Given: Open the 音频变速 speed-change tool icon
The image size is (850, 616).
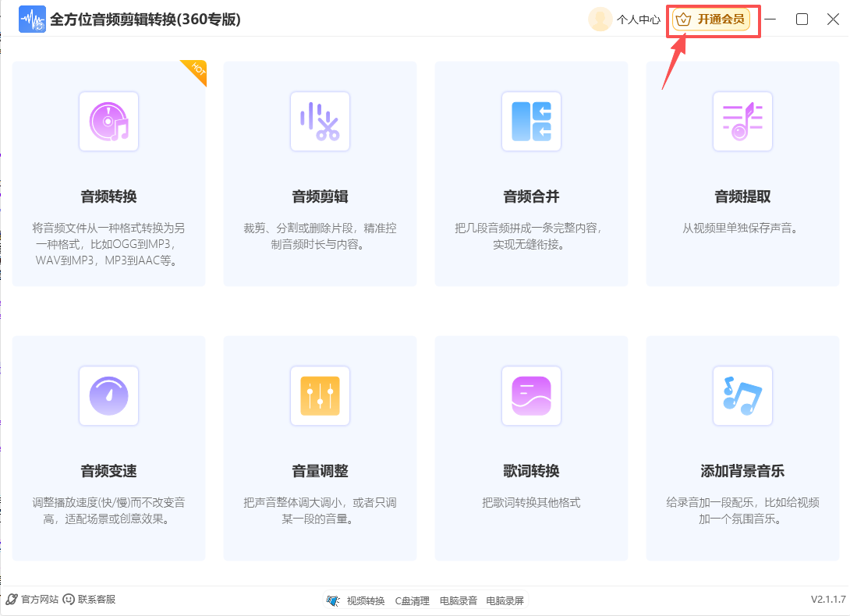Looking at the screenshot, I should click(x=108, y=396).
